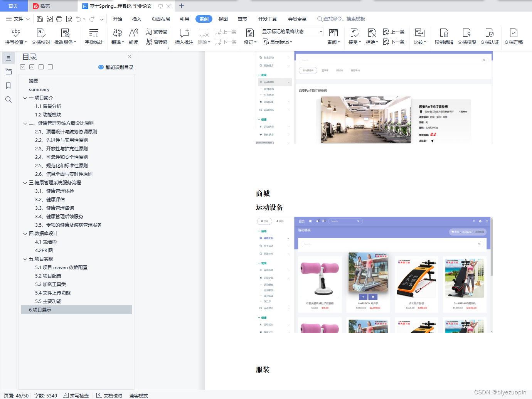Image resolution: width=532 pixels, height=399 pixels.
Task: Collapse the 五.项目实现 node
Action: (x=25, y=259)
